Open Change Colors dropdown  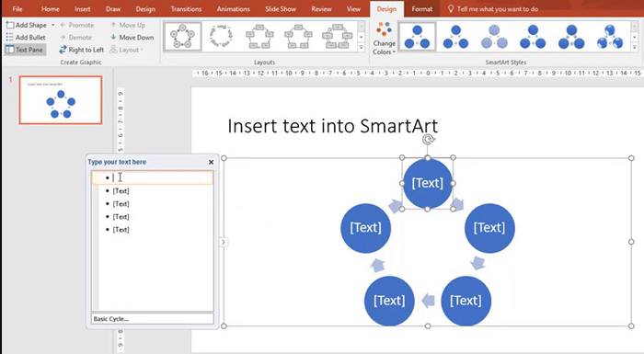(384, 39)
